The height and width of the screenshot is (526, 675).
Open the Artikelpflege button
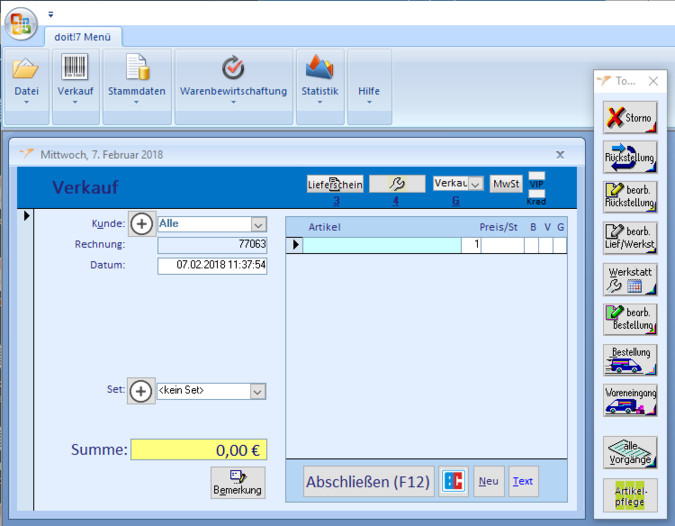point(630,495)
